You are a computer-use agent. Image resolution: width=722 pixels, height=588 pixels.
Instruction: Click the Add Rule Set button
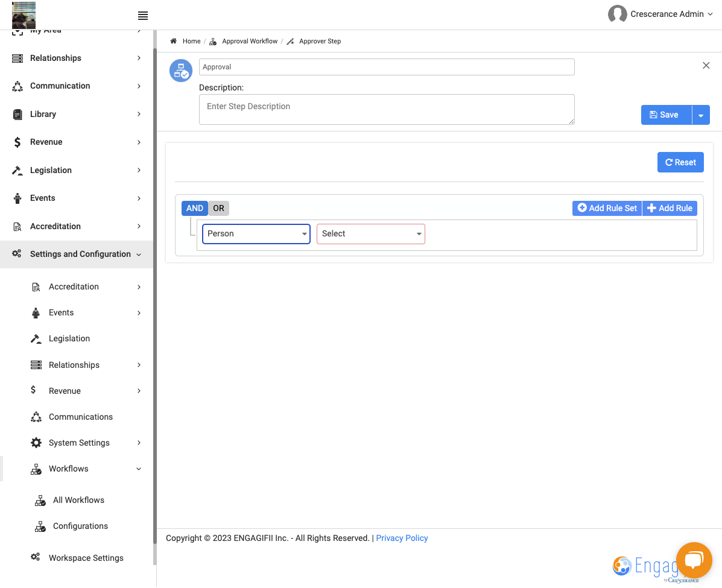[607, 209]
